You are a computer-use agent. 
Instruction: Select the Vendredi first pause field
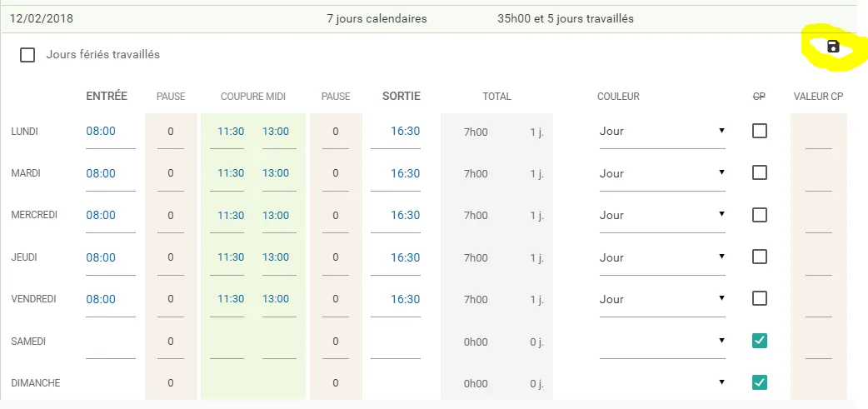(171, 299)
